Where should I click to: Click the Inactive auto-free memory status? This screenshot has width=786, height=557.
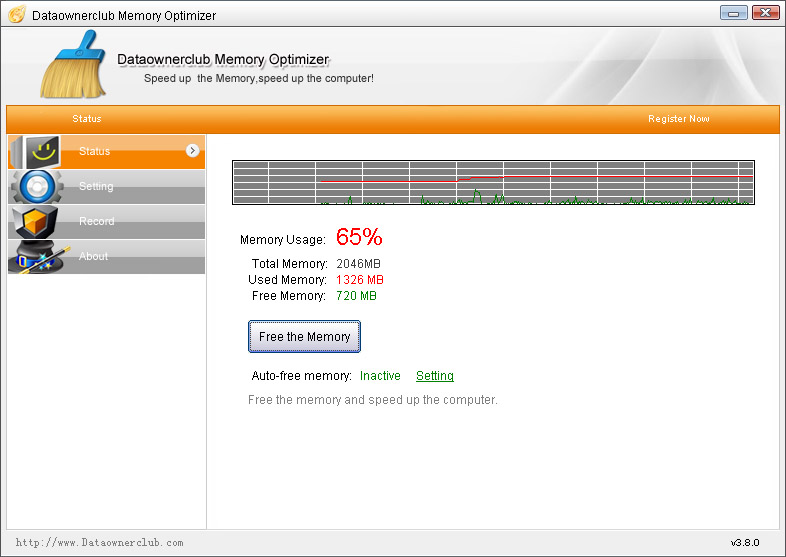(380, 376)
